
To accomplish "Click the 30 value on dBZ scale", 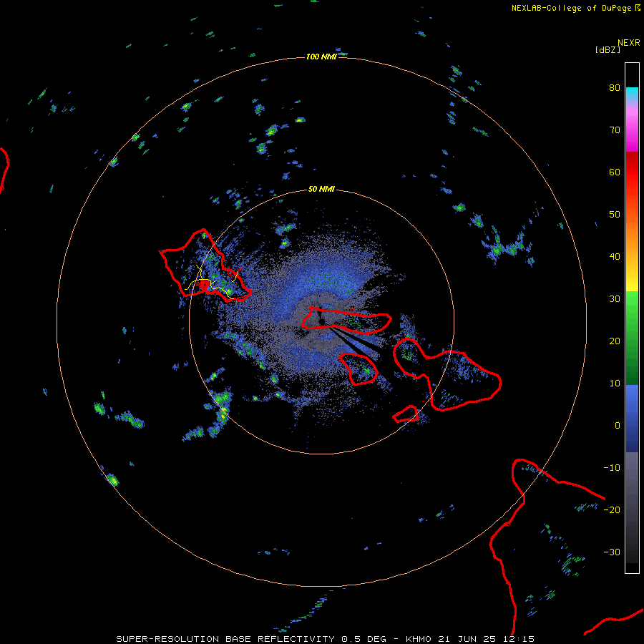I will tap(615, 299).
